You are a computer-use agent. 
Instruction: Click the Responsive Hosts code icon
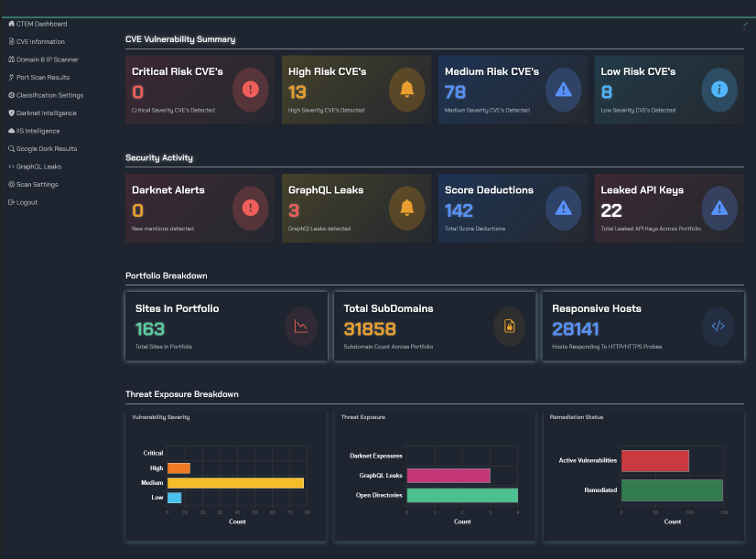pyautogui.click(x=718, y=327)
